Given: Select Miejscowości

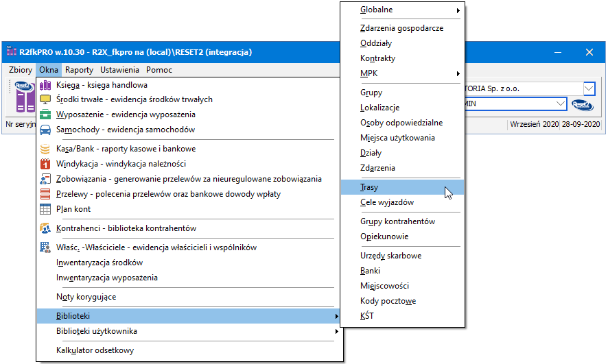Looking at the screenshot, I should [x=402, y=286].
